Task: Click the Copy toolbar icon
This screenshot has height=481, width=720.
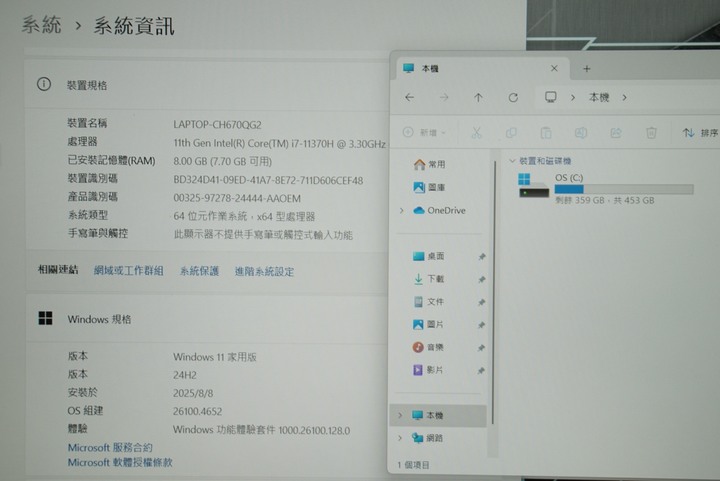Action: click(x=511, y=133)
